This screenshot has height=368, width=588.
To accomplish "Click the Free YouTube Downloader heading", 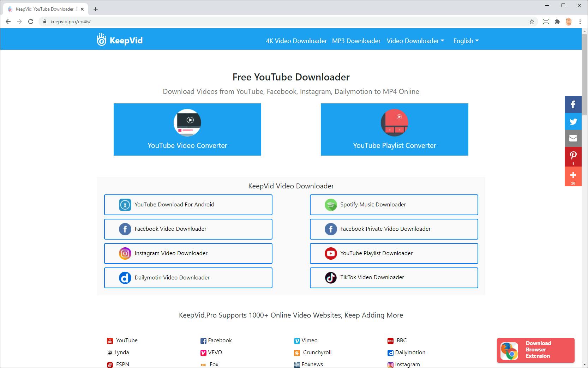I will click(291, 77).
